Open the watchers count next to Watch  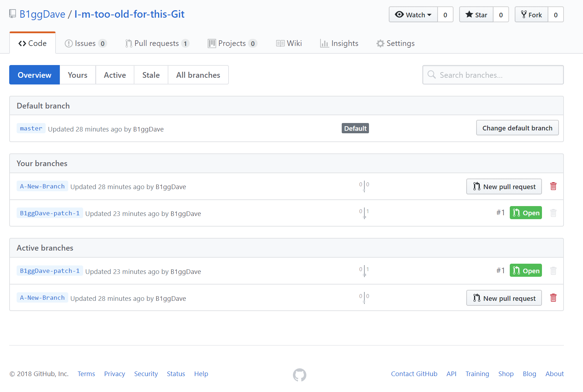click(445, 14)
